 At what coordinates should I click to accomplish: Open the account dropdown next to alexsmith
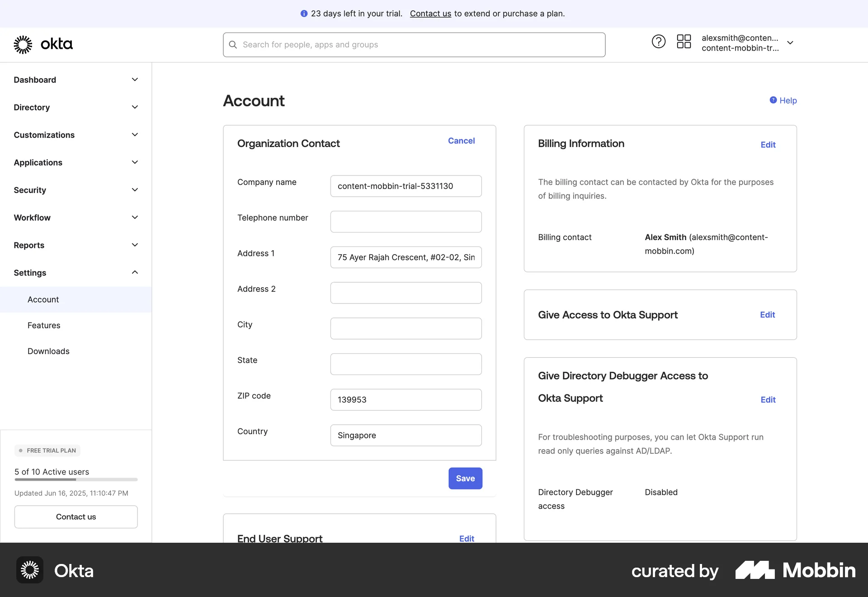(x=790, y=43)
